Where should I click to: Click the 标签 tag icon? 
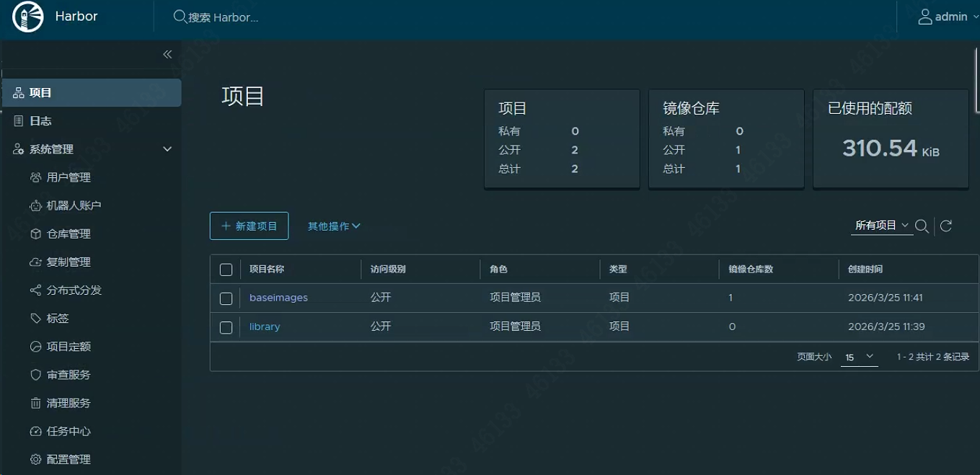point(35,318)
